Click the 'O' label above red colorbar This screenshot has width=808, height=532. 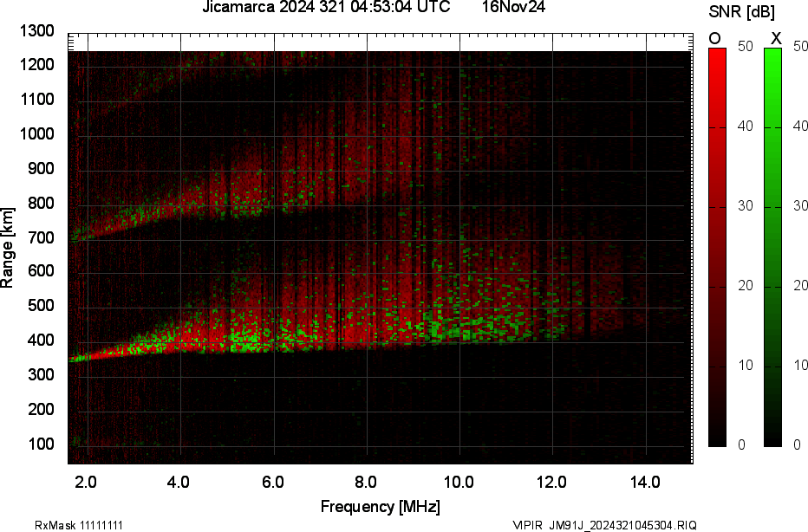coord(714,39)
